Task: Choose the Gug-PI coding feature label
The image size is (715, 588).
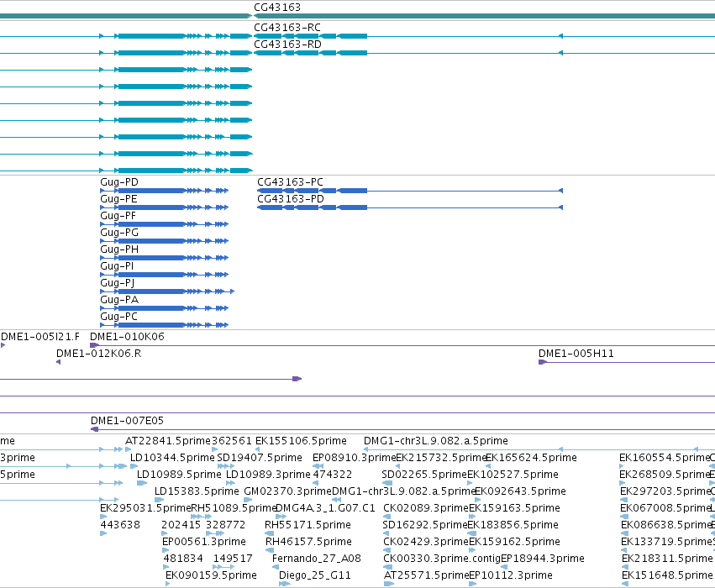Action: pyautogui.click(x=117, y=265)
